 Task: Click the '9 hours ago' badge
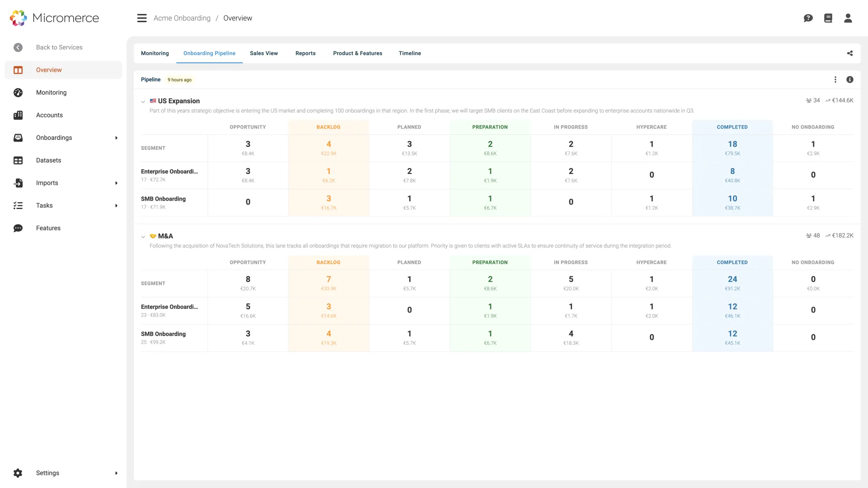pyautogui.click(x=180, y=80)
